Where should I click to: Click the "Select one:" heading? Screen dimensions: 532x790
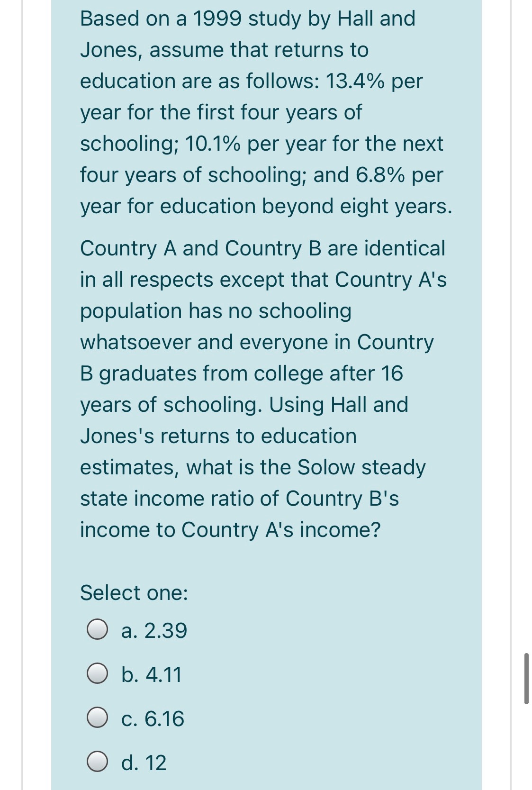click(x=134, y=592)
